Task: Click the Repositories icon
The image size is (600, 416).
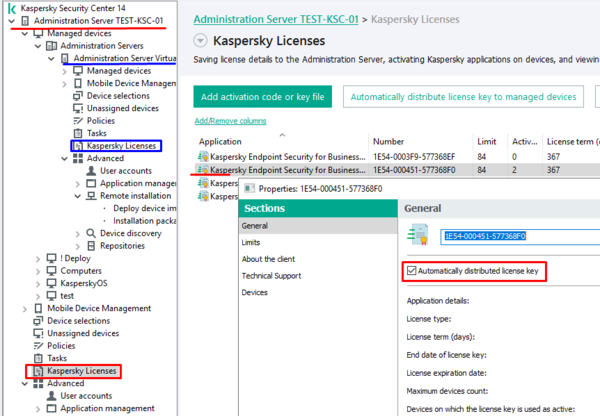Action: pos(91,246)
